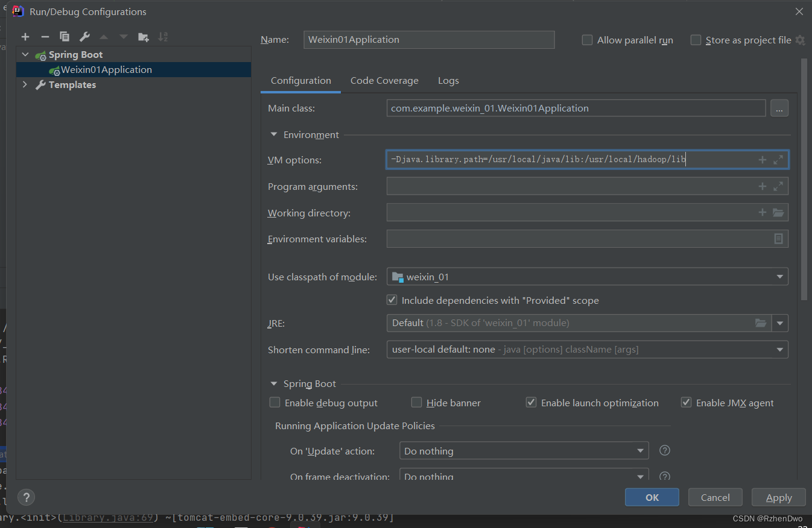The image size is (812, 528).
Task: Open the Environment variables editor icon
Action: pyautogui.click(x=779, y=239)
